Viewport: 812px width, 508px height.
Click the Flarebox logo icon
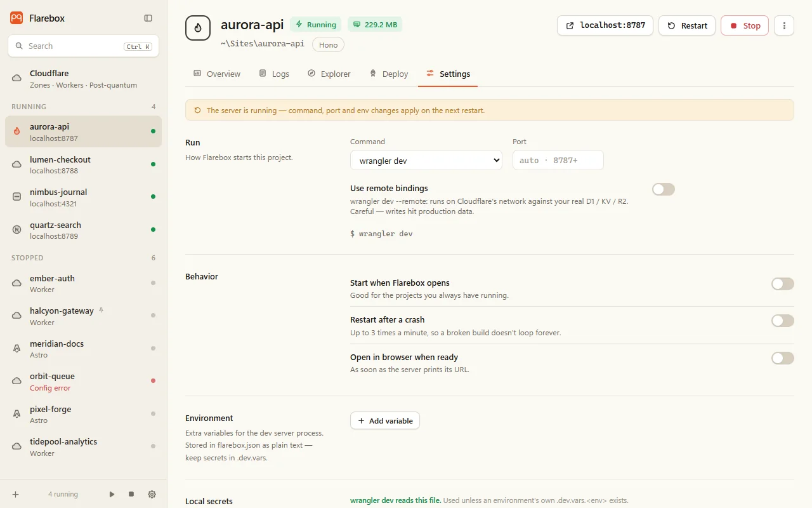point(16,18)
